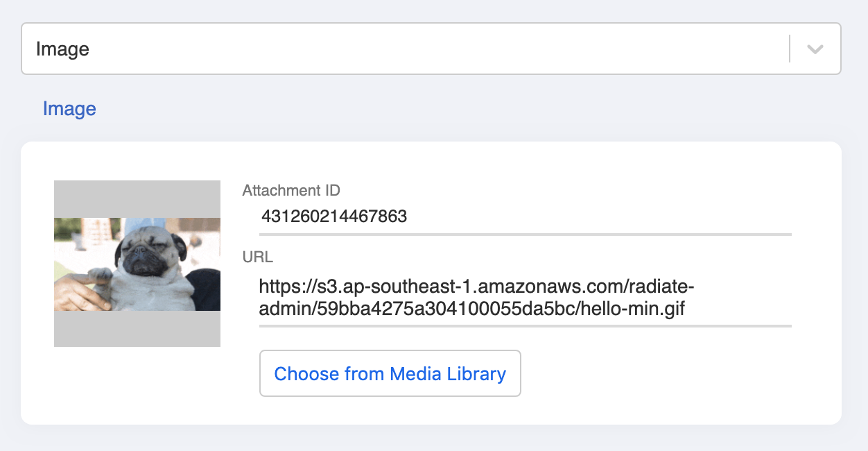Focus the URL field with the amazonaws address

526,297
